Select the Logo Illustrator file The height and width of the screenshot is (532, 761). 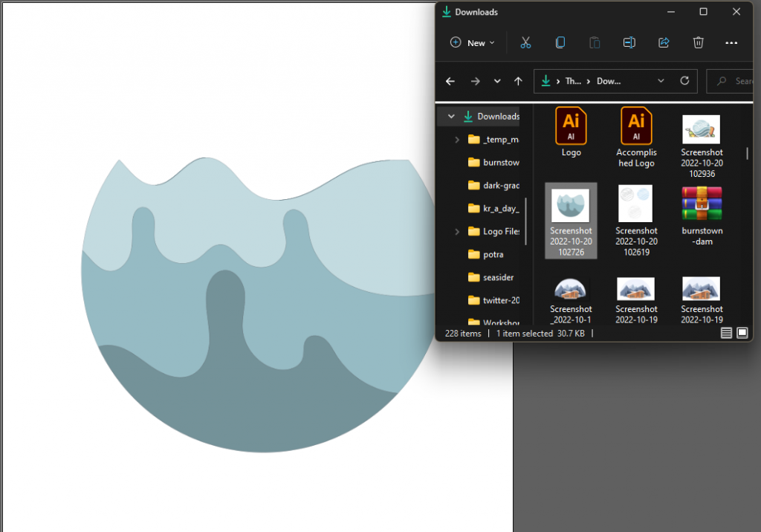(571, 132)
